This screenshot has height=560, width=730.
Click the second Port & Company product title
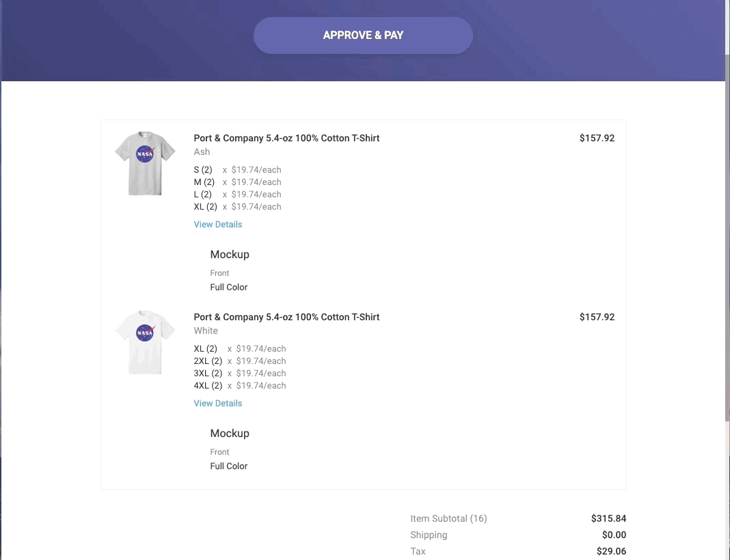pyautogui.click(x=286, y=317)
